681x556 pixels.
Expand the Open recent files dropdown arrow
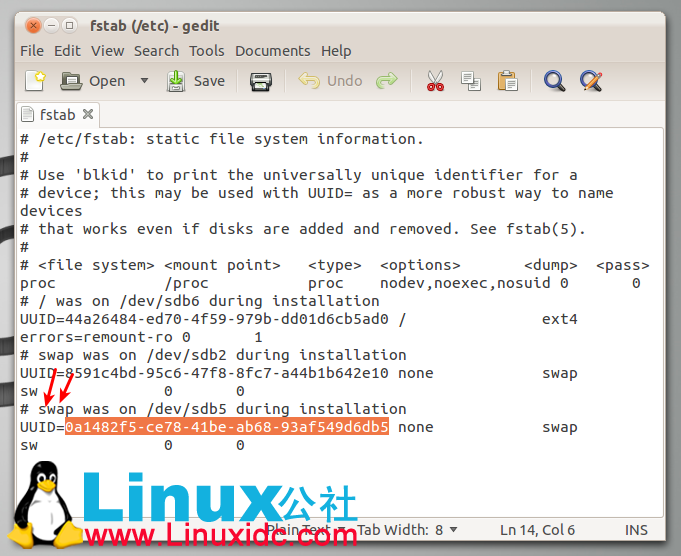click(144, 81)
